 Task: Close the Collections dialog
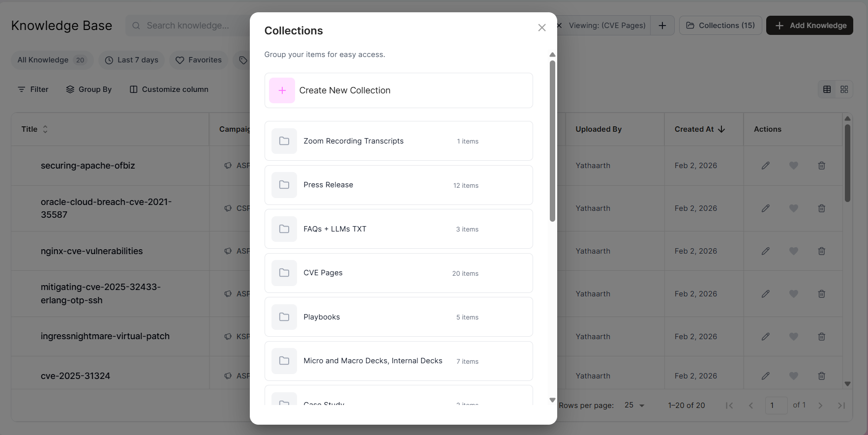click(x=542, y=28)
